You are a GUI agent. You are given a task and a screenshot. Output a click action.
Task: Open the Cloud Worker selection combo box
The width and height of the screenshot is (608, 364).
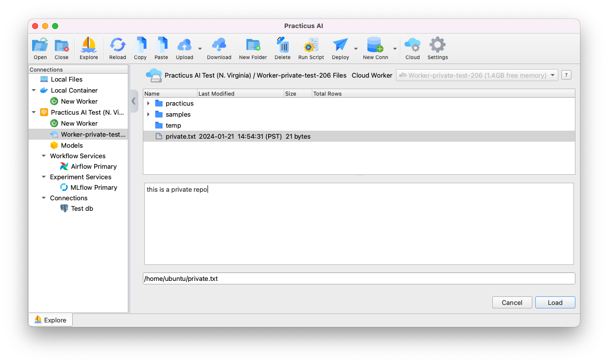coord(477,76)
